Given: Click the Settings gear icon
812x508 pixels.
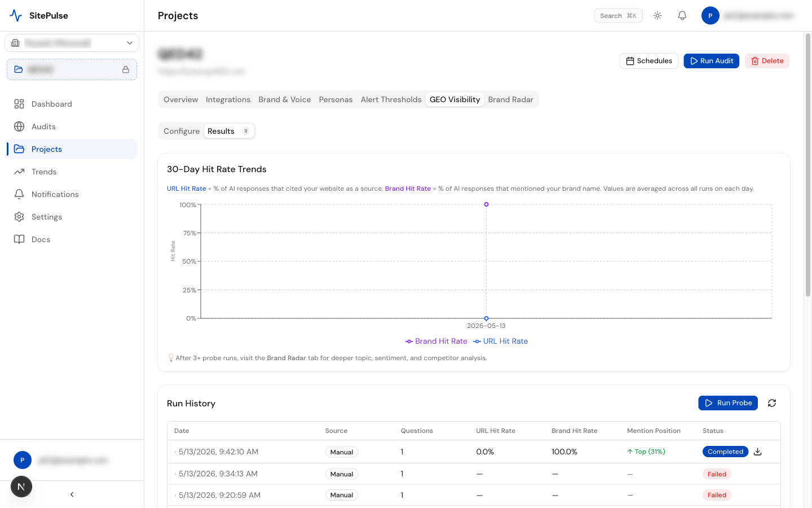Looking at the screenshot, I should pyautogui.click(x=19, y=217).
